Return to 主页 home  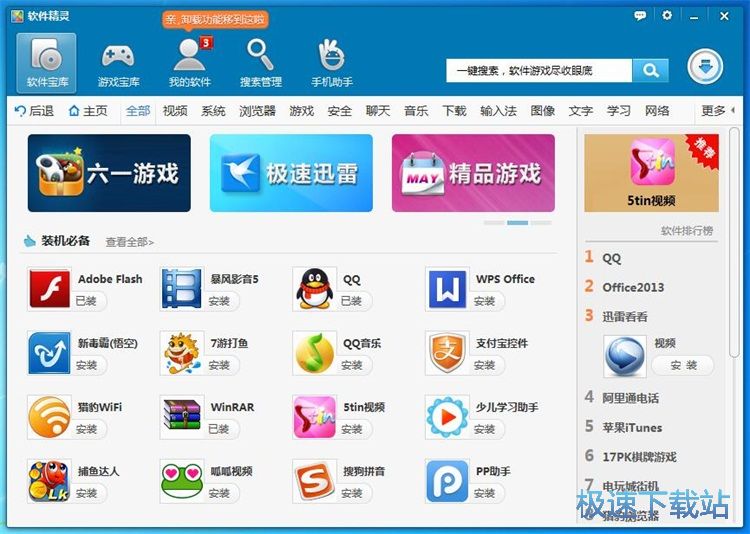coord(88,111)
